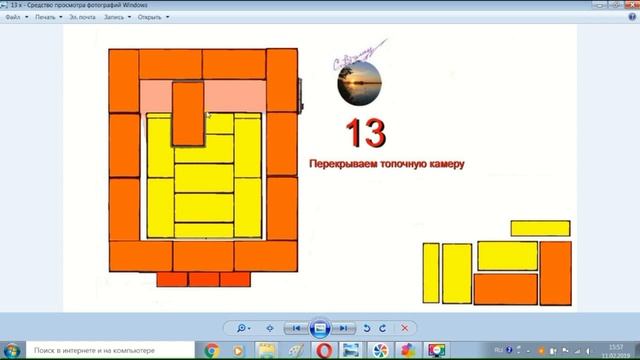This screenshot has width=640, height=360.
Task: Open the volume speaker icon
Action: [x=589, y=351]
